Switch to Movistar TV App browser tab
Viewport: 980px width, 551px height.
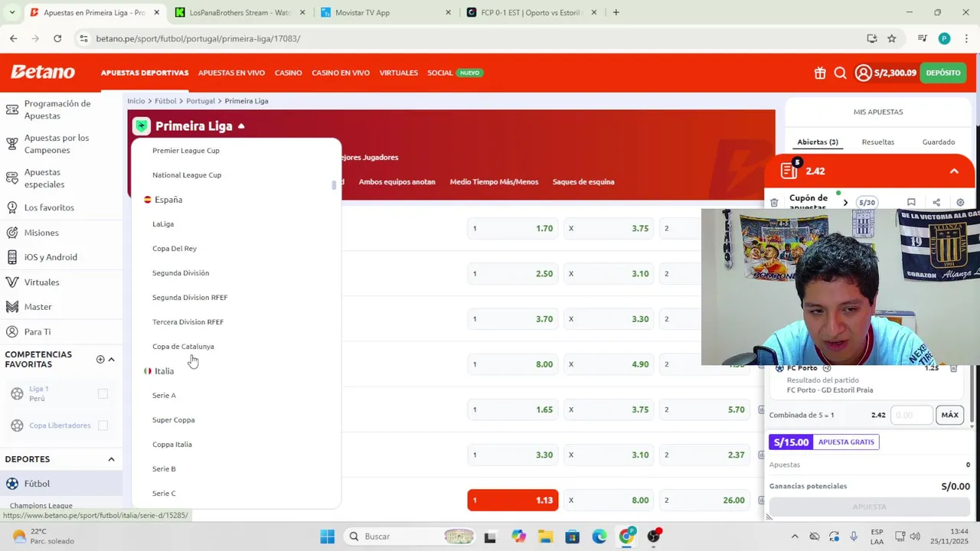pos(385,12)
